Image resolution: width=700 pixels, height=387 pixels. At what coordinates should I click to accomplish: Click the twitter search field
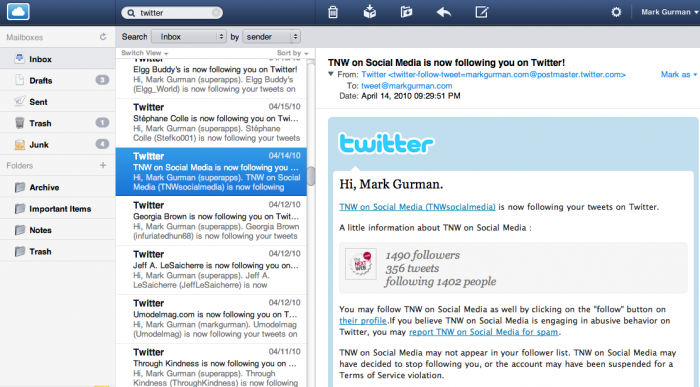172,13
